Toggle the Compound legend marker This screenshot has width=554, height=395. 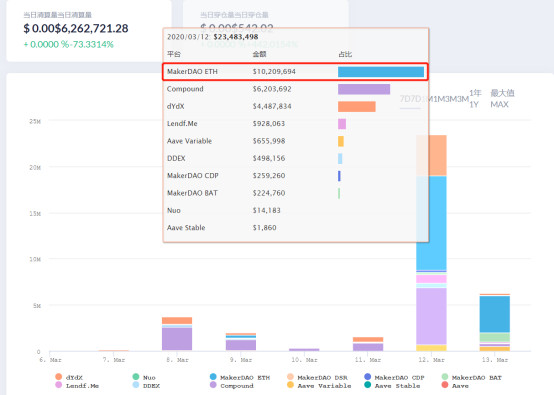[x=213, y=385]
